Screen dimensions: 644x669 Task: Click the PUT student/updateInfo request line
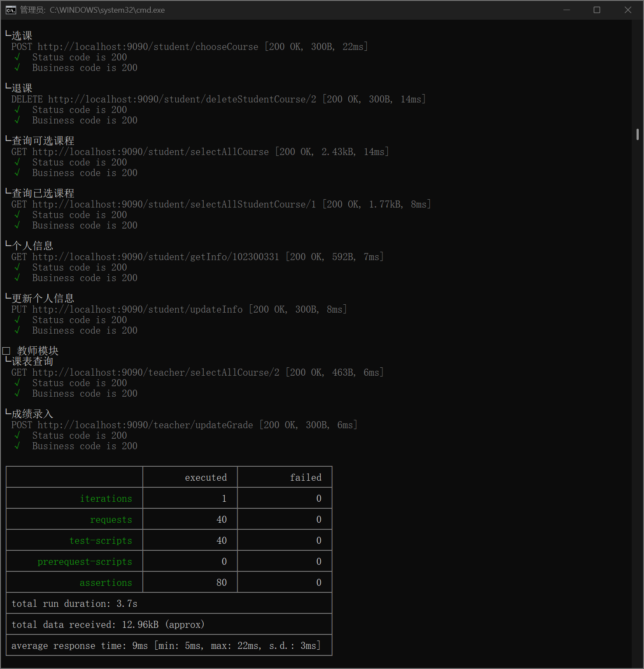tap(179, 309)
